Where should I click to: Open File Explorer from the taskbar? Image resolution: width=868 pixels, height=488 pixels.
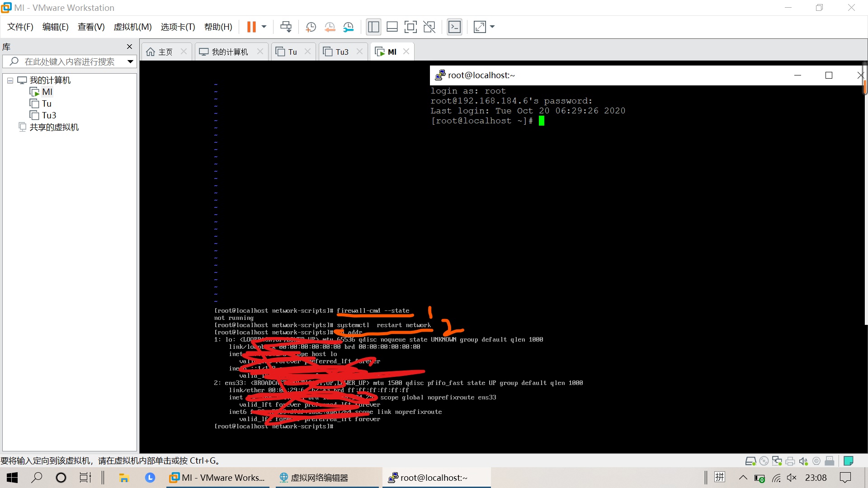pyautogui.click(x=124, y=478)
